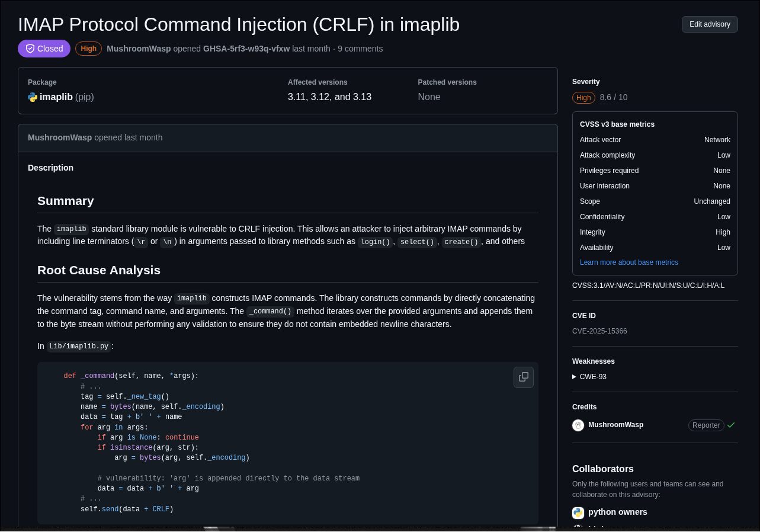Open Learn more about base metrics link
Image resolution: width=760 pixels, height=532 pixels.
[x=629, y=262]
